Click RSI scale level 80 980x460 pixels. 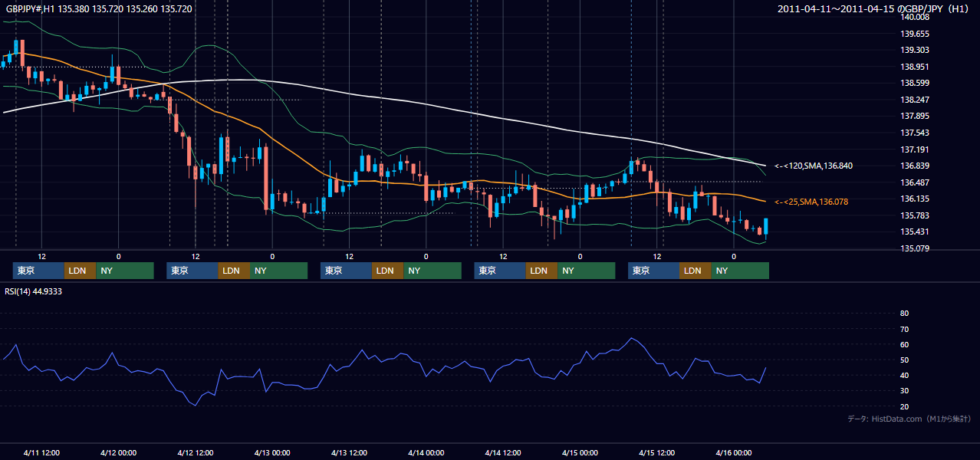(904, 314)
